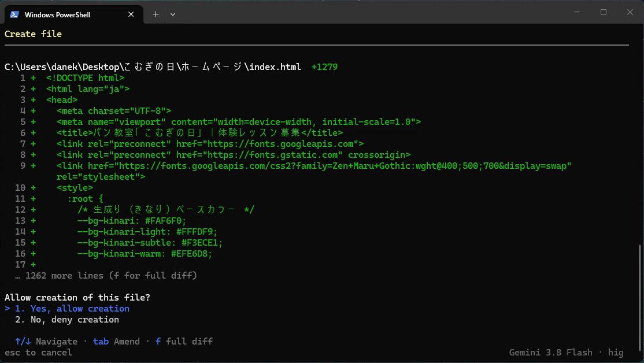Click the '↑/↓ Navigate' hint
This screenshot has height=363, width=644.
click(46, 341)
